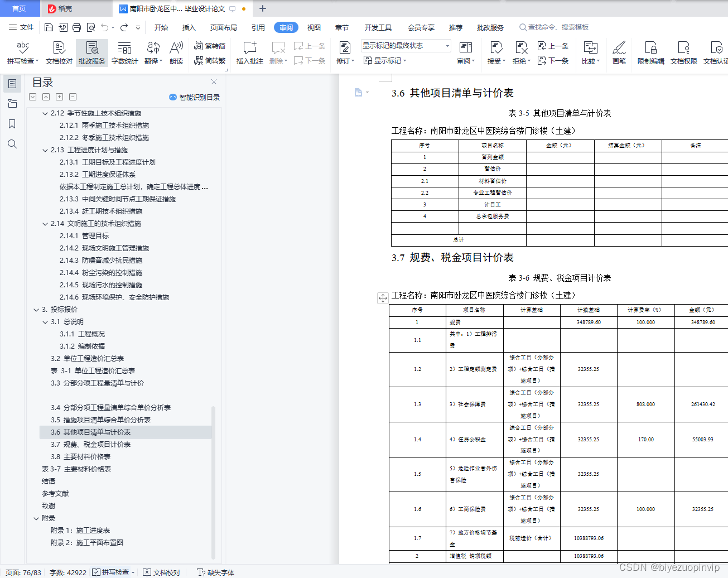Collapse the 2.14 文明施工的技术组织措施 node
The image size is (728, 578).
pyautogui.click(x=45, y=224)
